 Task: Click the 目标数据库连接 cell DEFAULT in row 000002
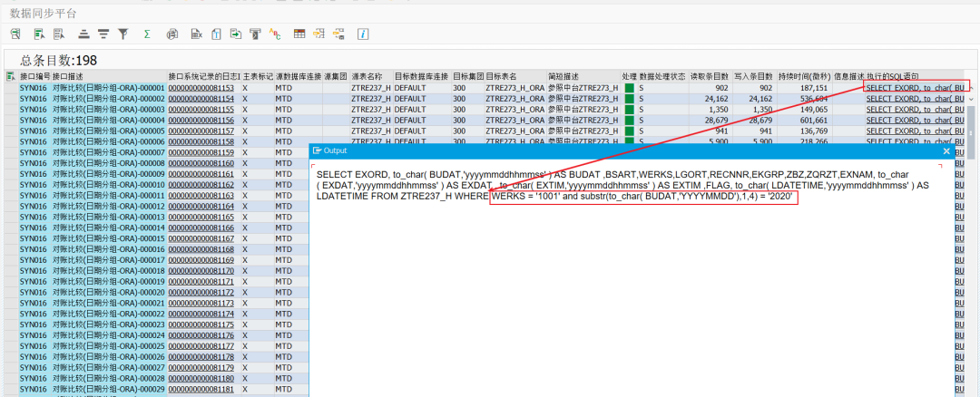(410, 99)
